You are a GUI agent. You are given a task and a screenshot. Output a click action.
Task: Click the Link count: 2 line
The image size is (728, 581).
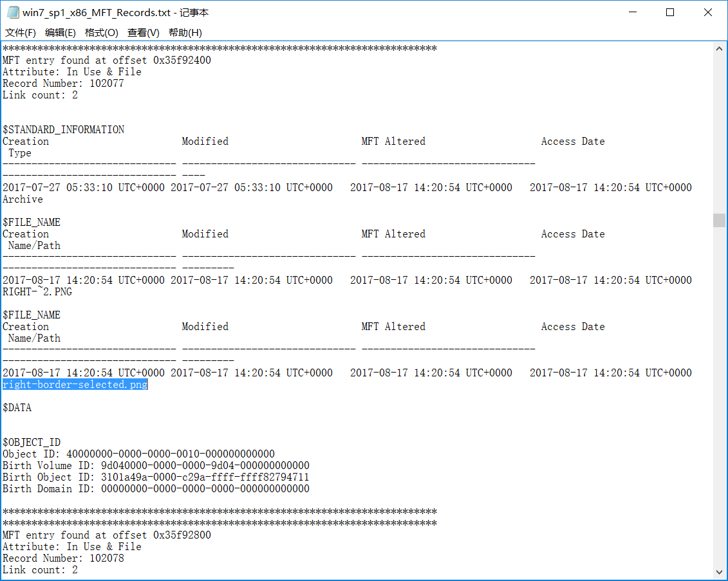pos(39,95)
